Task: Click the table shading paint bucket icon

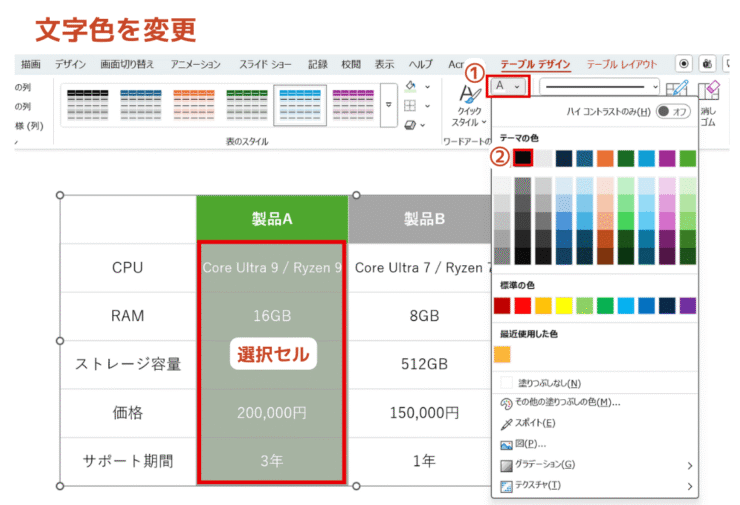Action: pyautogui.click(x=412, y=87)
